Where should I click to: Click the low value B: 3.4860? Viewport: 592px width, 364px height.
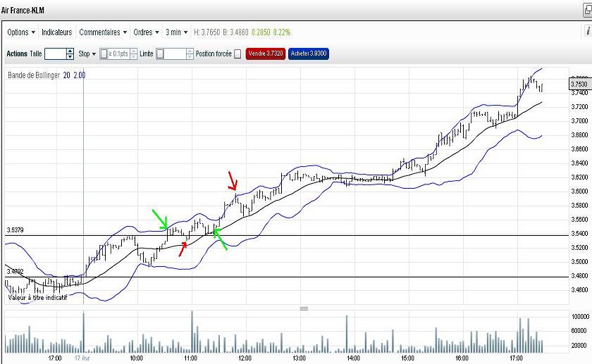(x=235, y=32)
